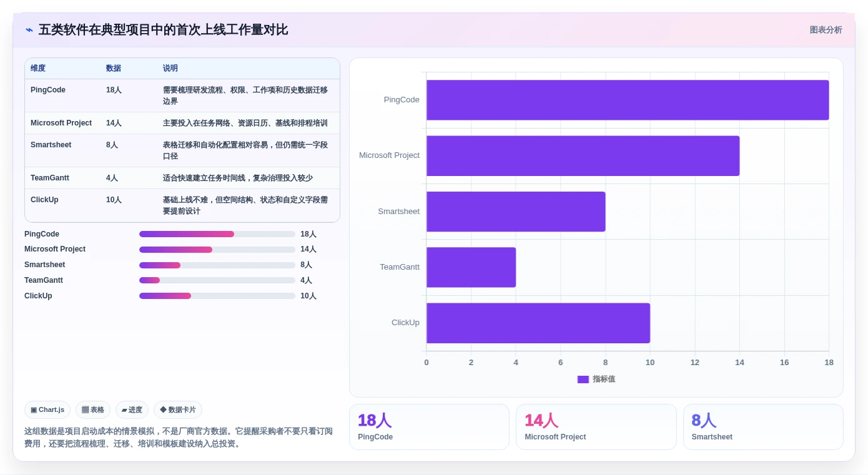Select Microsoft Project cell in the table
868x475 pixels.
click(x=61, y=123)
